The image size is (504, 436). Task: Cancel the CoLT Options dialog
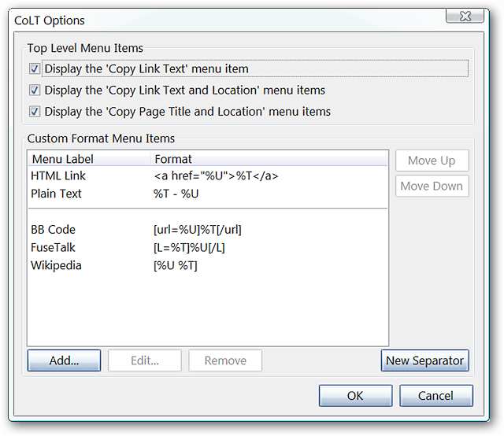coord(436,396)
